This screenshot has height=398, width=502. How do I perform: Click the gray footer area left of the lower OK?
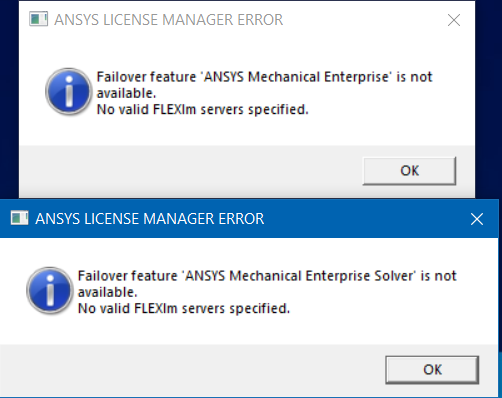pyautogui.click(x=192, y=370)
